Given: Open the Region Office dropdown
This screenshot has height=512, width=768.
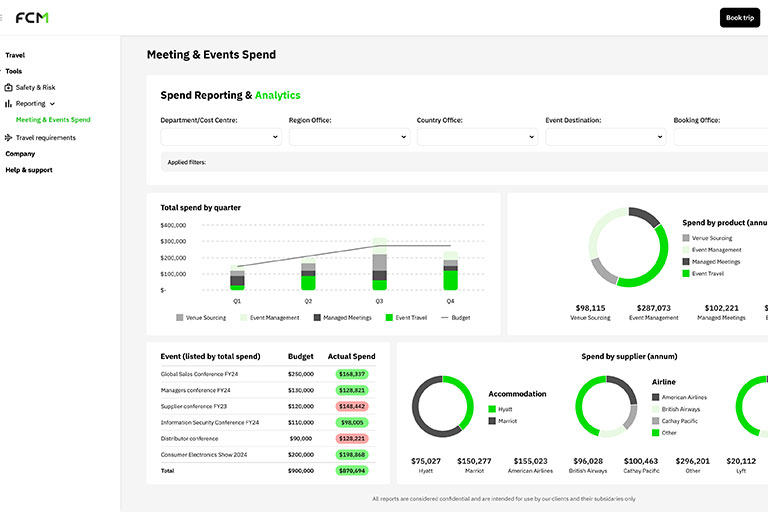Looking at the screenshot, I should pyautogui.click(x=349, y=137).
